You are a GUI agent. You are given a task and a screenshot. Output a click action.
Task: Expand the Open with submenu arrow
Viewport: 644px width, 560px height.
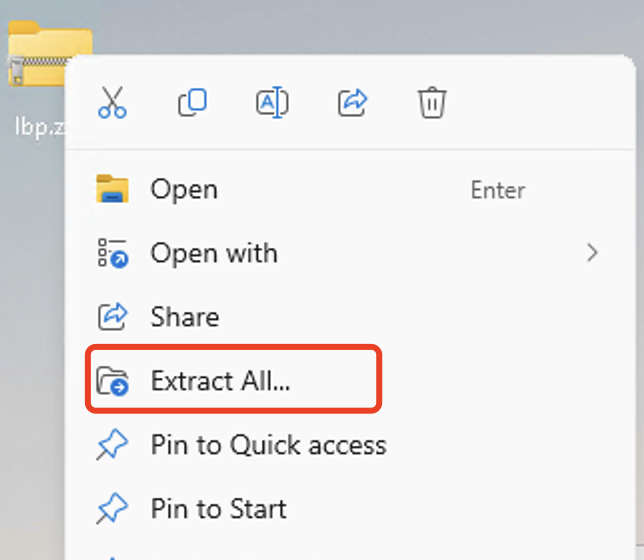tap(592, 253)
